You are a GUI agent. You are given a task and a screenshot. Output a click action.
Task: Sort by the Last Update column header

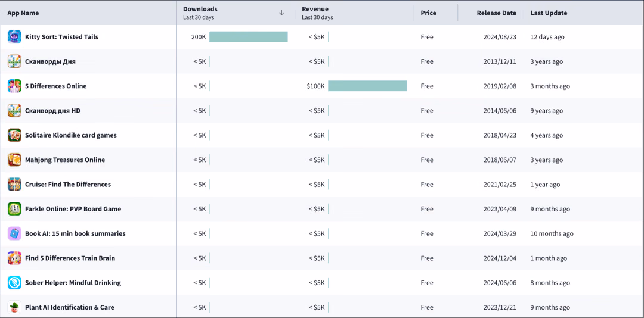(x=549, y=13)
